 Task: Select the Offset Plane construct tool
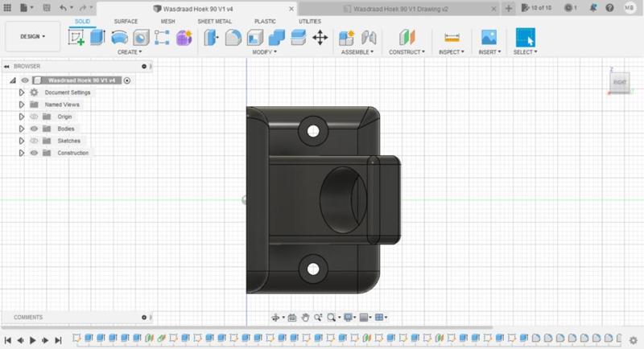pyautogui.click(x=407, y=37)
